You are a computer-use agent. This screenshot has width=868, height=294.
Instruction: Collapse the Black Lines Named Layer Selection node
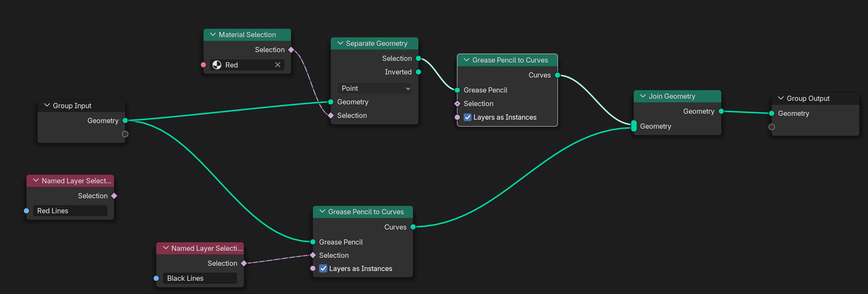[166, 248]
